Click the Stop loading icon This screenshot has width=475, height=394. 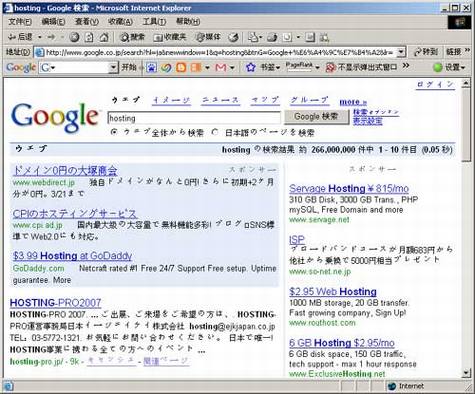[74, 37]
